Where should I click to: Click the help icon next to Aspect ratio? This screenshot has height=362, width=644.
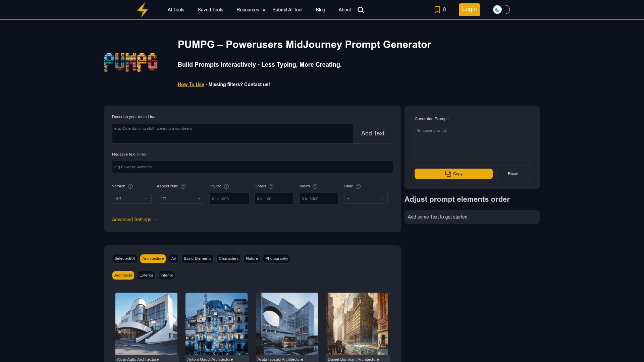[183, 186]
